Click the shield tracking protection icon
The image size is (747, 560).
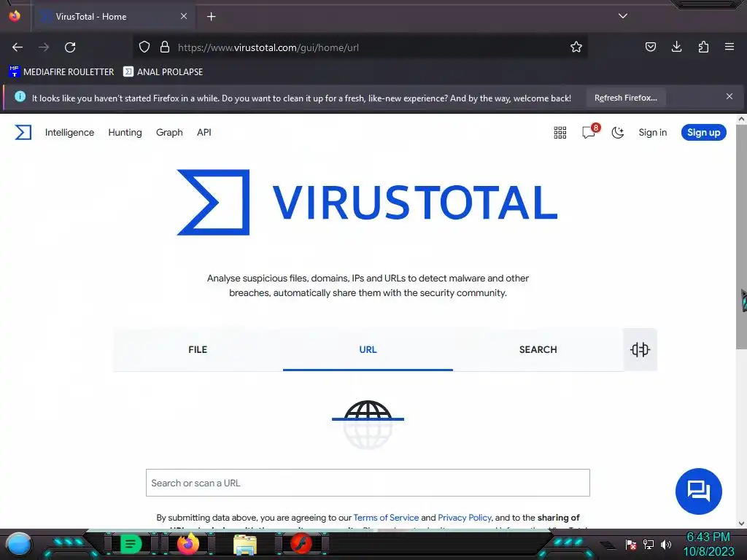pyautogui.click(x=144, y=47)
